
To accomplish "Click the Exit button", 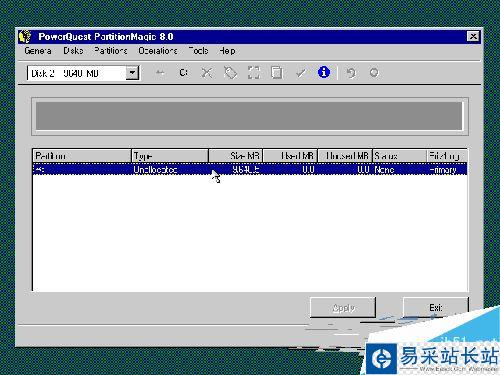I will [436, 308].
